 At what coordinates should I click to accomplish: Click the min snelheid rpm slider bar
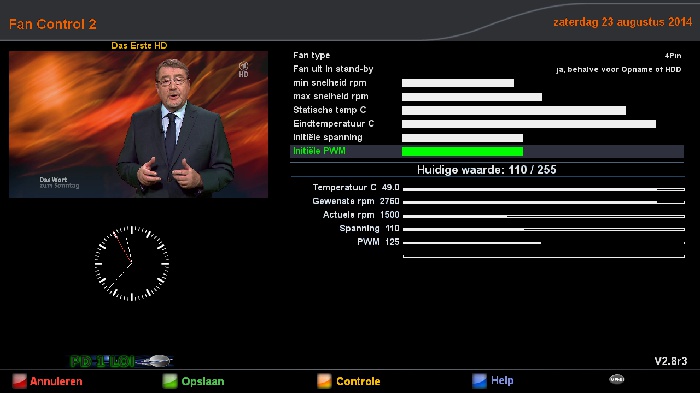point(458,83)
